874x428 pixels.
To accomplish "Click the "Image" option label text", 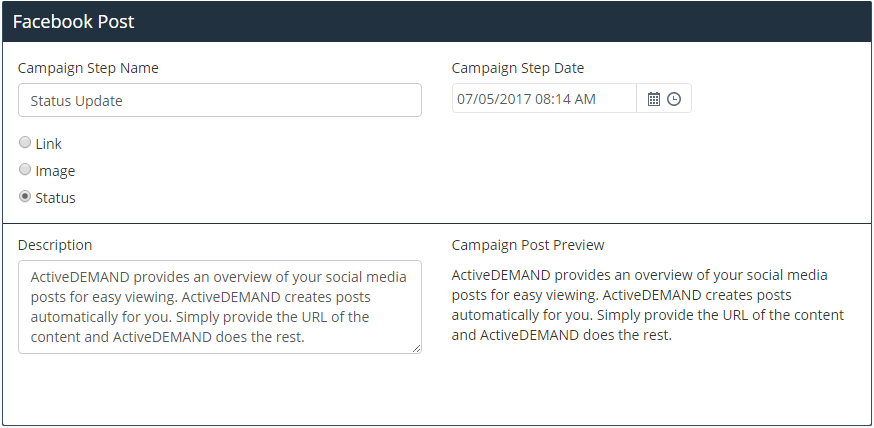I will point(55,171).
